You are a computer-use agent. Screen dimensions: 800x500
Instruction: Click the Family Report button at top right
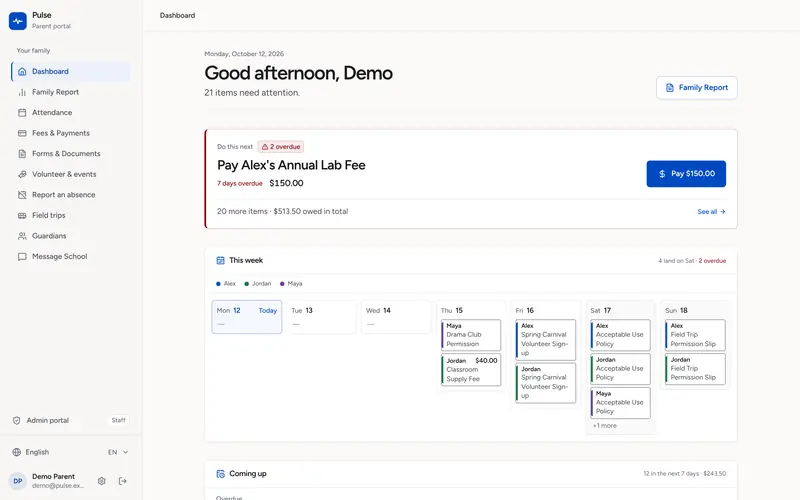pyautogui.click(x=696, y=88)
